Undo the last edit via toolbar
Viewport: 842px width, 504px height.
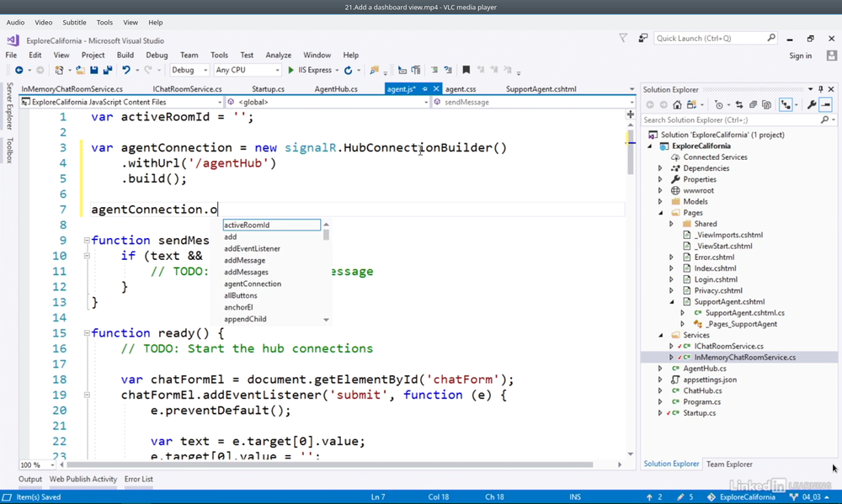126,71
